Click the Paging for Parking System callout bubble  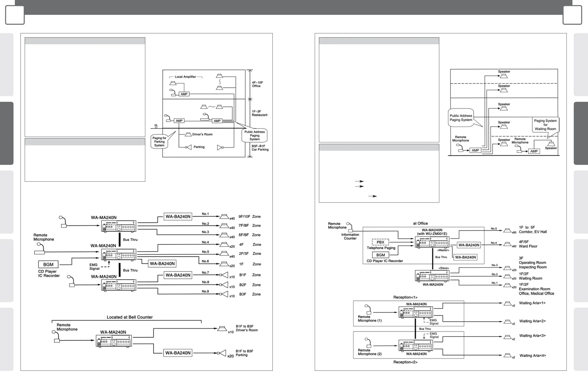coord(159,142)
